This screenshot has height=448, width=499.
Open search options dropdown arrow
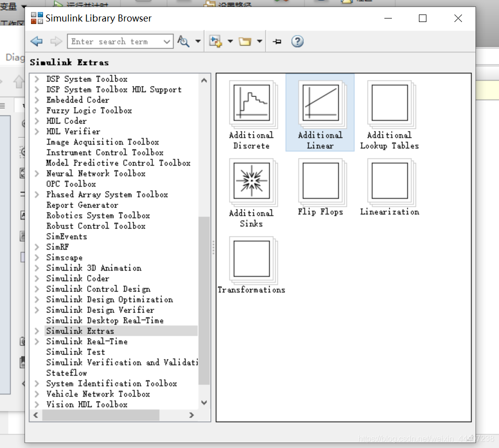pyautogui.click(x=198, y=41)
